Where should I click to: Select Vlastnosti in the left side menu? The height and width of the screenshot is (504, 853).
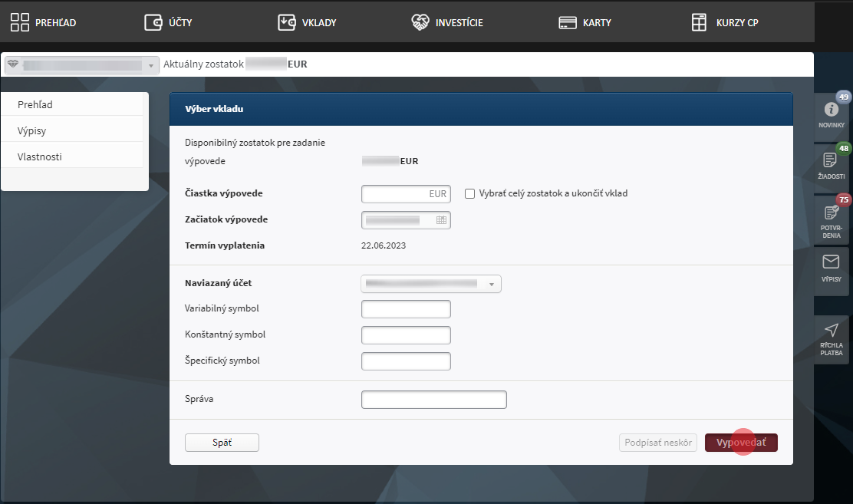[40, 157]
